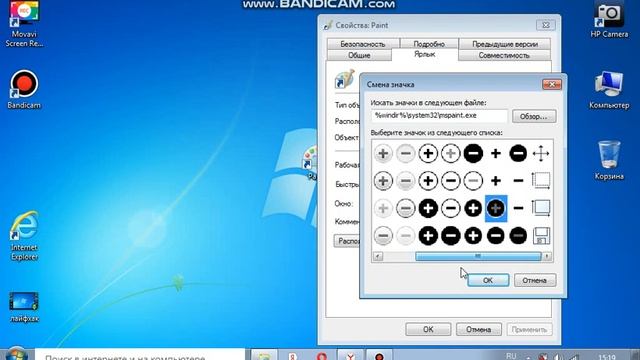Click the Opera taskbar icon

click(322, 356)
